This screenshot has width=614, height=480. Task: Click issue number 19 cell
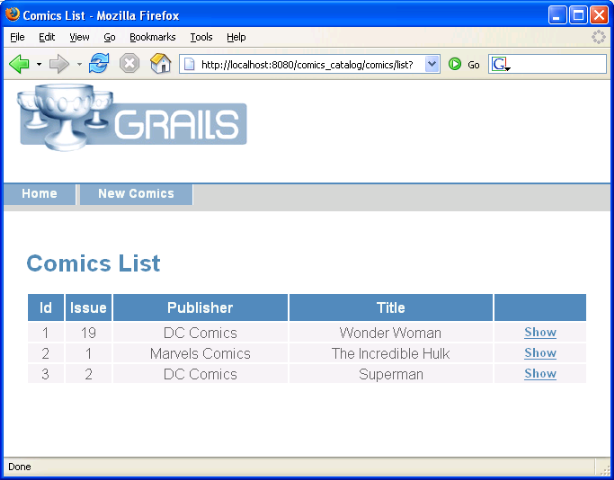(x=88, y=333)
